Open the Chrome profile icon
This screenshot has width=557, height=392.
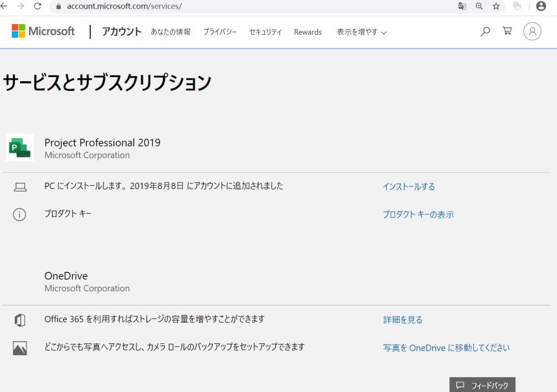541,6
